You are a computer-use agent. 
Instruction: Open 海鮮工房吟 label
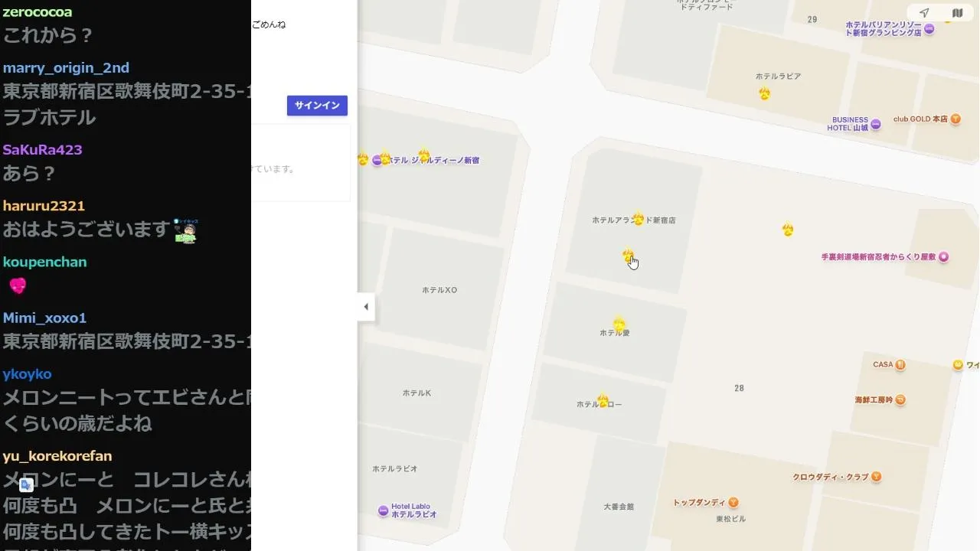[x=874, y=399]
